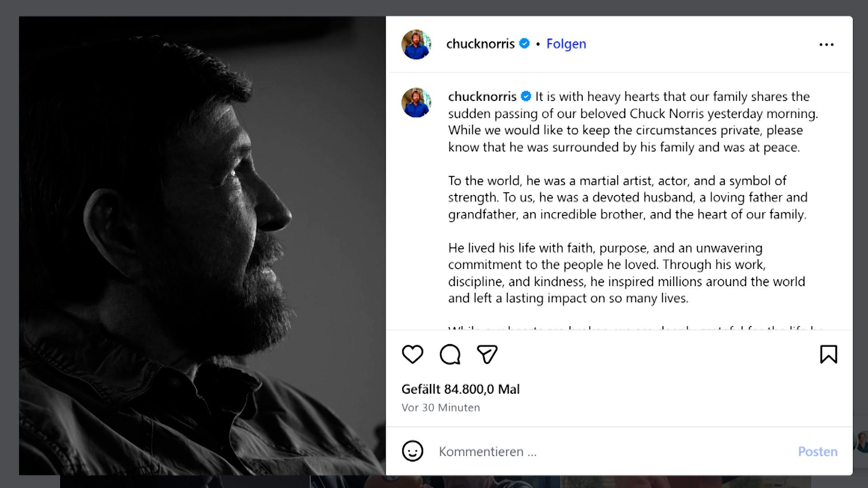Toggle saved state via the bookmark icon

tap(829, 355)
